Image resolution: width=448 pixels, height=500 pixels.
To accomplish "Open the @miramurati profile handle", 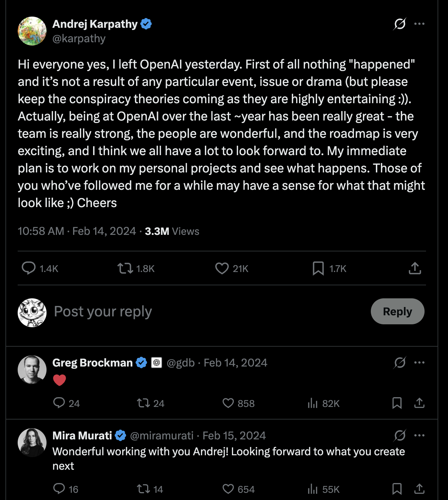I will tap(162, 436).
